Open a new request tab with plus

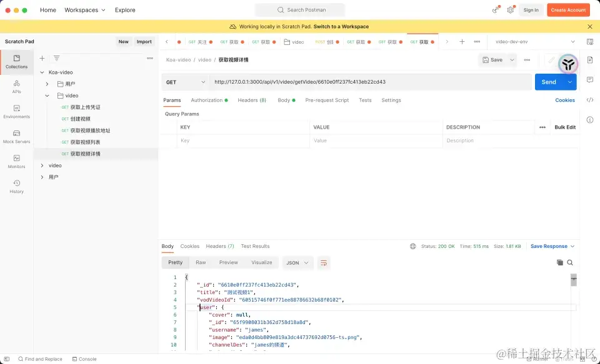[x=462, y=42]
